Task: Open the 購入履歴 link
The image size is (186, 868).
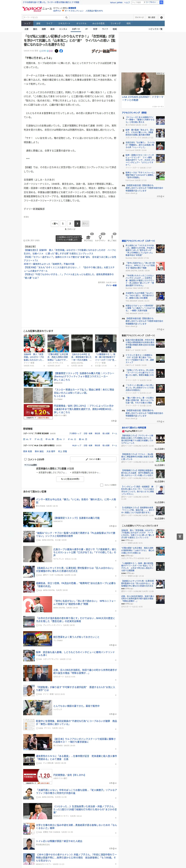Action: [152, 18]
